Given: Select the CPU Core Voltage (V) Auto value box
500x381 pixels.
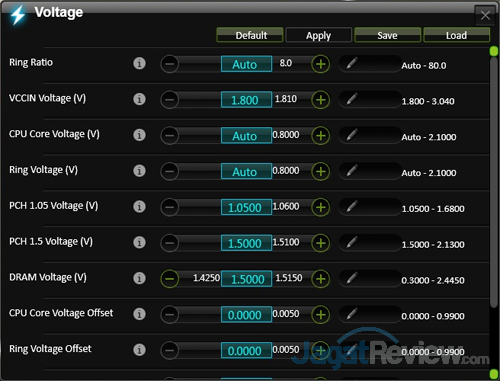Looking at the screenshot, I should 246,136.
